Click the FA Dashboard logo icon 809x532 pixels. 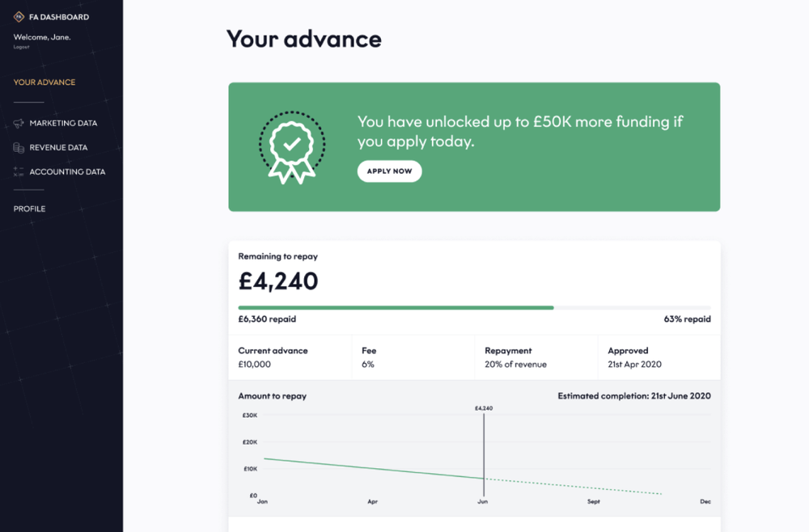coord(19,17)
